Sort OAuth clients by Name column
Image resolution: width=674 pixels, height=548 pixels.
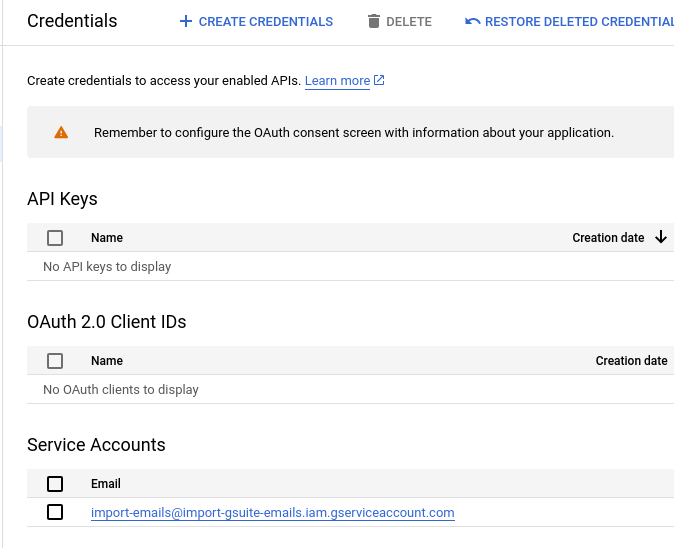point(107,361)
